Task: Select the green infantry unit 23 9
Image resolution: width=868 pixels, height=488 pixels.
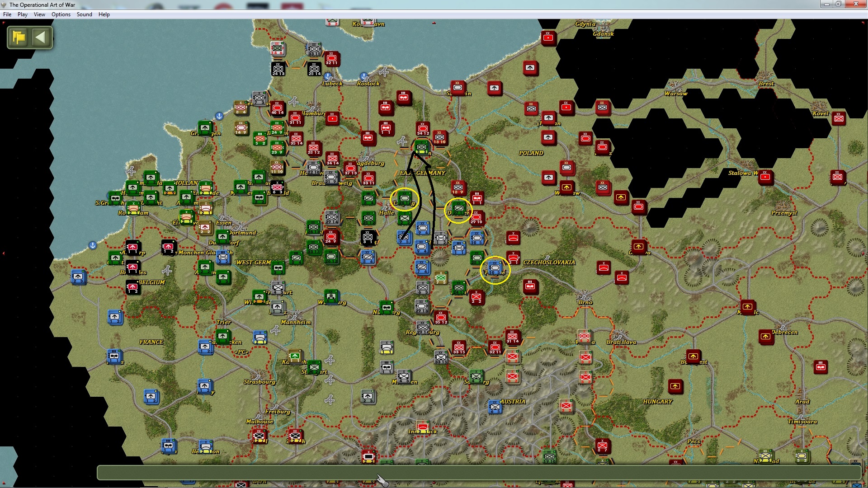Action: pos(277,148)
